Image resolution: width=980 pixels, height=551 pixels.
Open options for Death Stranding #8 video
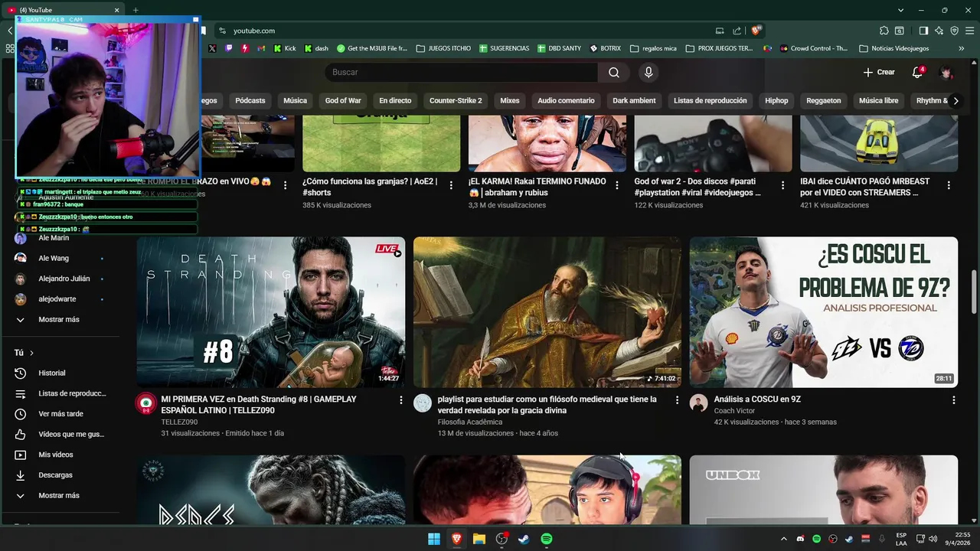tap(400, 399)
